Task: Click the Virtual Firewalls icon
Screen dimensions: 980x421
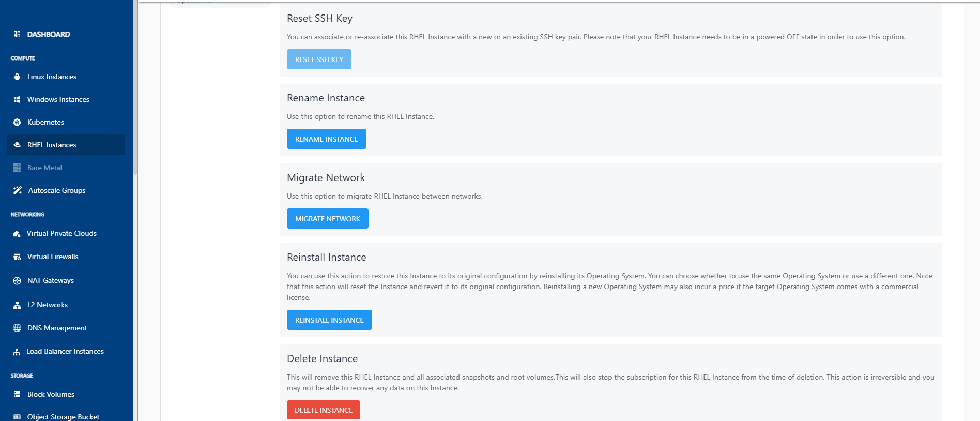Action: (17, 257)
